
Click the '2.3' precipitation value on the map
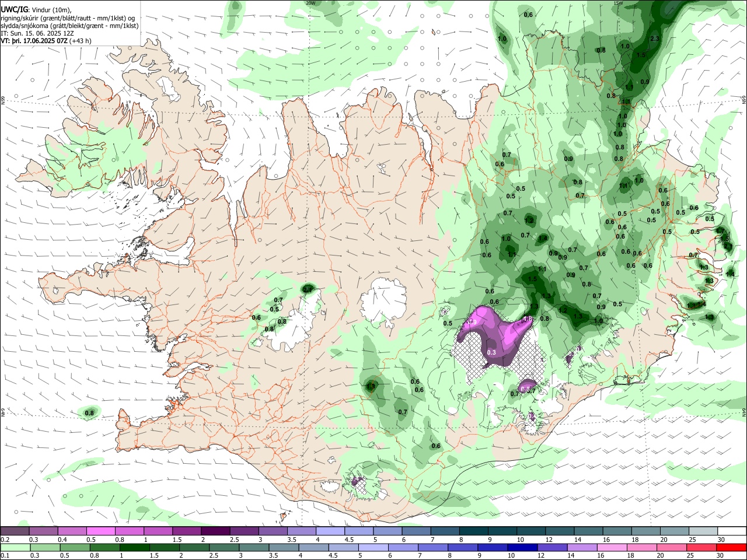coord(654,38)
